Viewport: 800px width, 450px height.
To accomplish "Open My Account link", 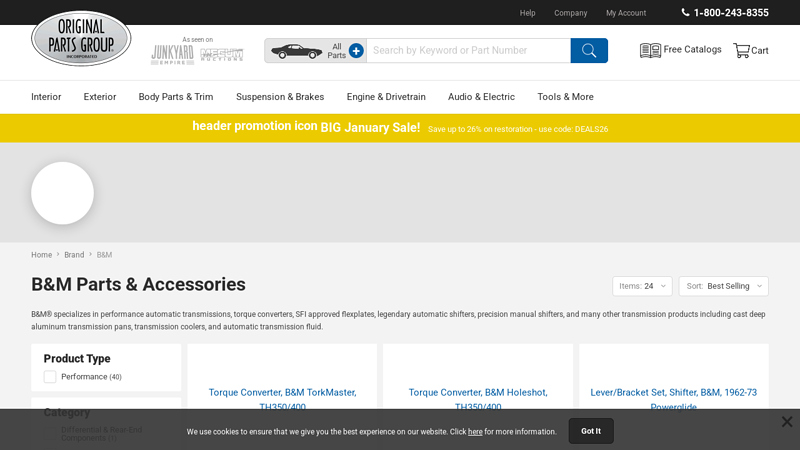I will tap(626, 13).
